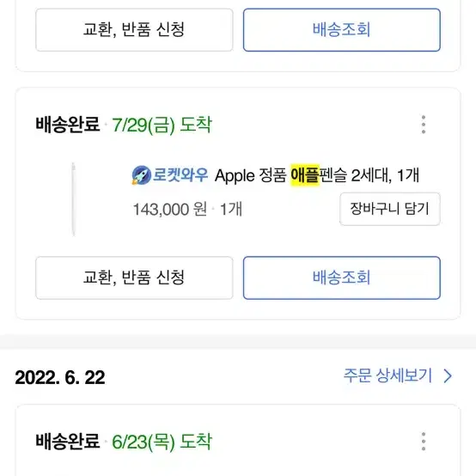This screenshot has width=476, height=476.
Task: Tap the 6/23(목) 도착 arrival date
Action: pos(162,442)
